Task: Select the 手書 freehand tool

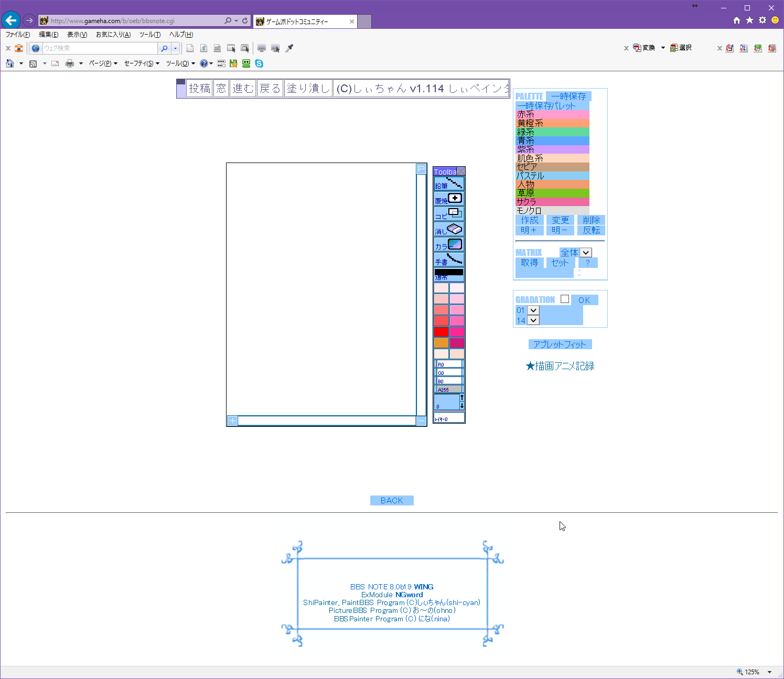Action: 449,260
